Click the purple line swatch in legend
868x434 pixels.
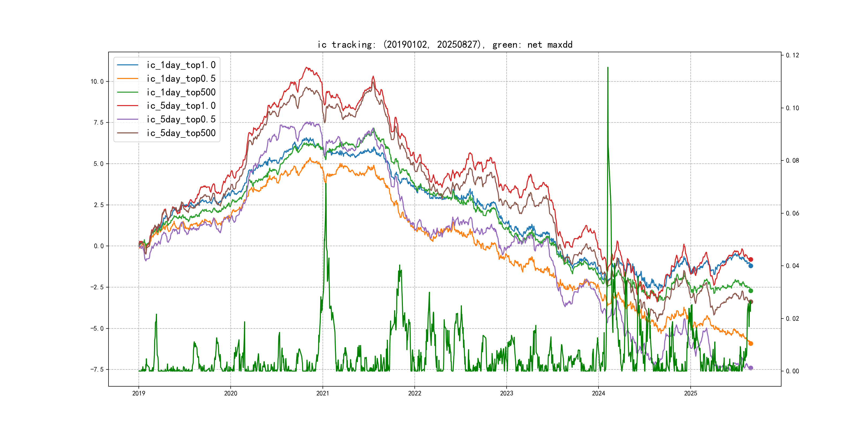click(x=128, y=119)
